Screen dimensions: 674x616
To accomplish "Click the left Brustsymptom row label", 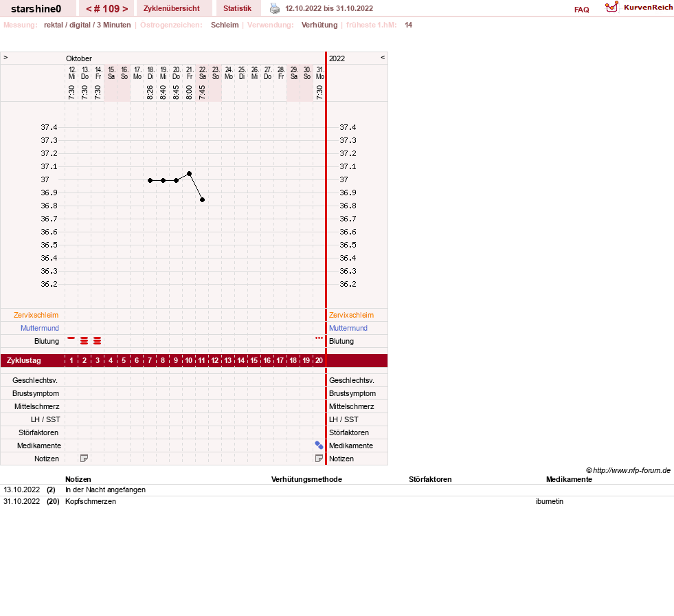I will tap(36, 393).
